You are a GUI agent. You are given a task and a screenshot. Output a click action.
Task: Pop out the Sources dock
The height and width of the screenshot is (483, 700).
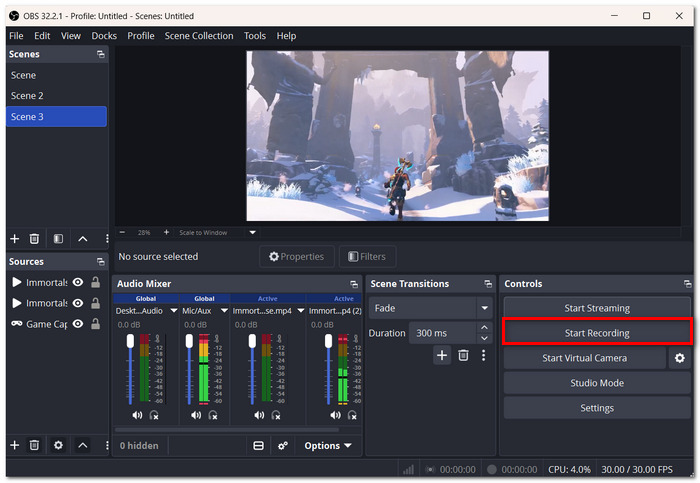click(101, 262)
